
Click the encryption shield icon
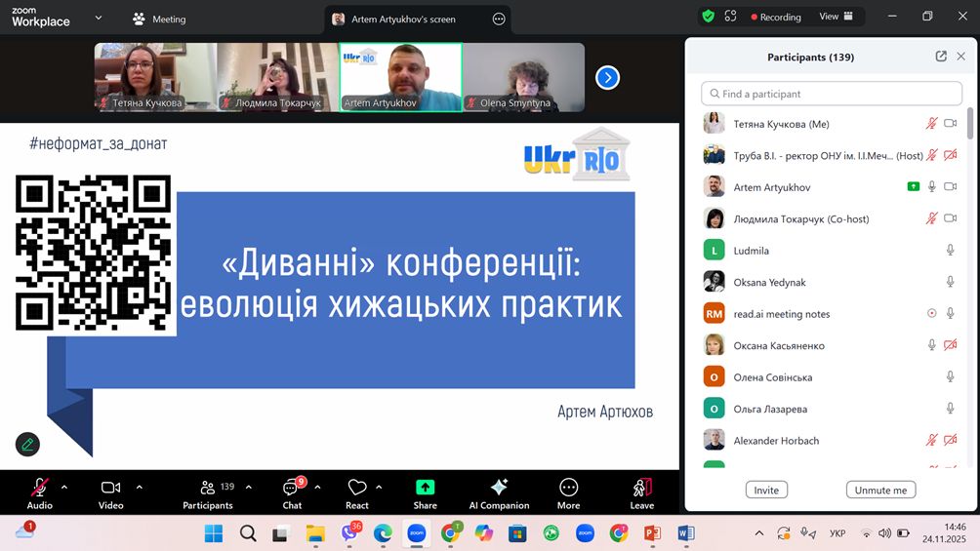[x=708, y=17]
